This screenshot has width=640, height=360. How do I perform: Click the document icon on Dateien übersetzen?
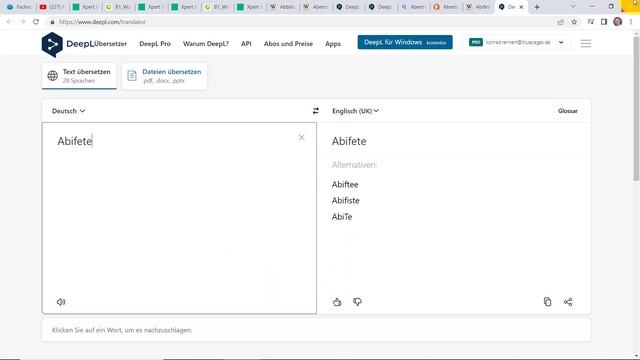click(x=132, y=76)
